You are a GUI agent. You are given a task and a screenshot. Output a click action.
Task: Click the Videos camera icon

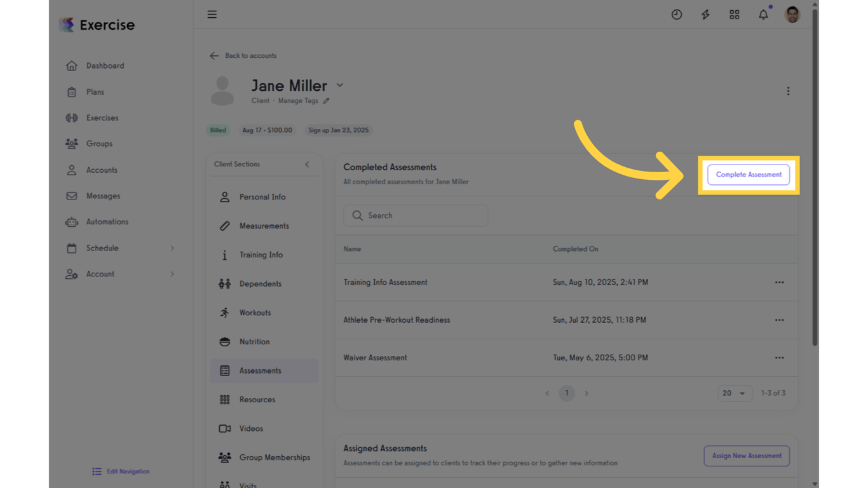(225, 429)
